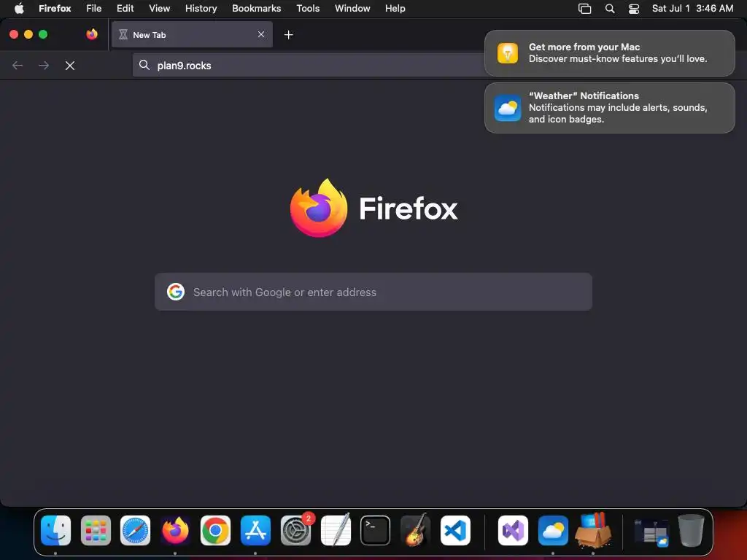Open the Bookmarks menu
The width and height of the screenshot is (747, 560).
257,8
